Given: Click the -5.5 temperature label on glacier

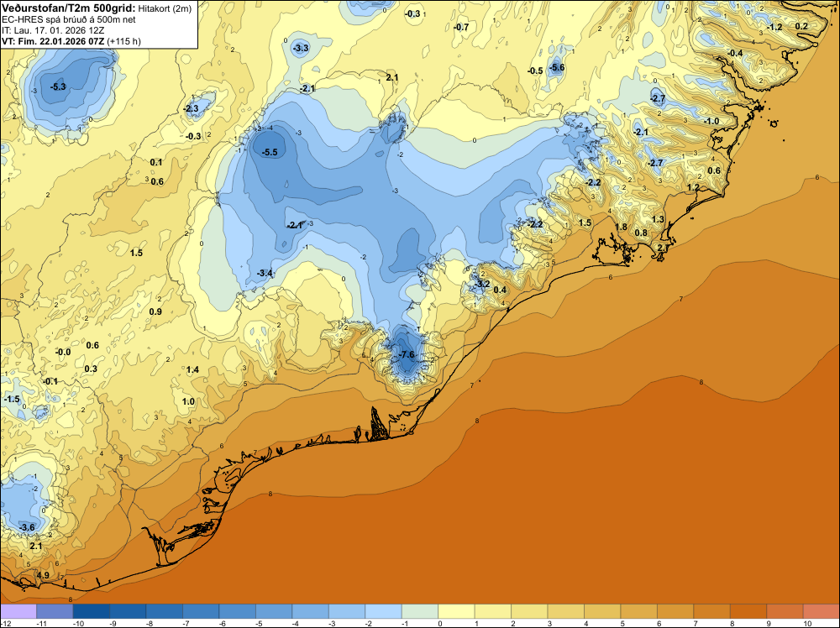Looking at the screenshot, I should click(x=270, y=152).
